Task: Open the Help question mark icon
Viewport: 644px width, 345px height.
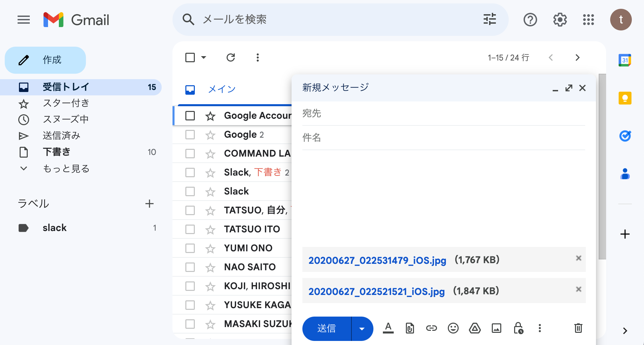Action: point(530,20)
